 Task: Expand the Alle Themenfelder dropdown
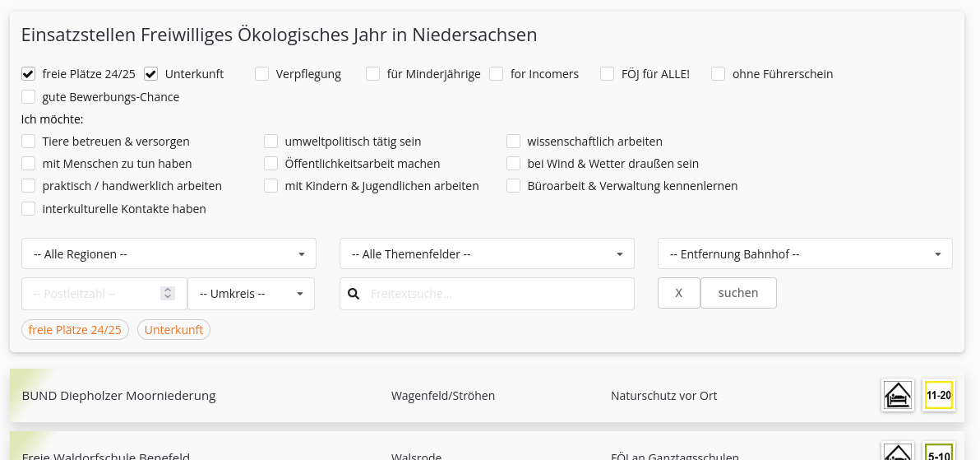tap(487, 254)
